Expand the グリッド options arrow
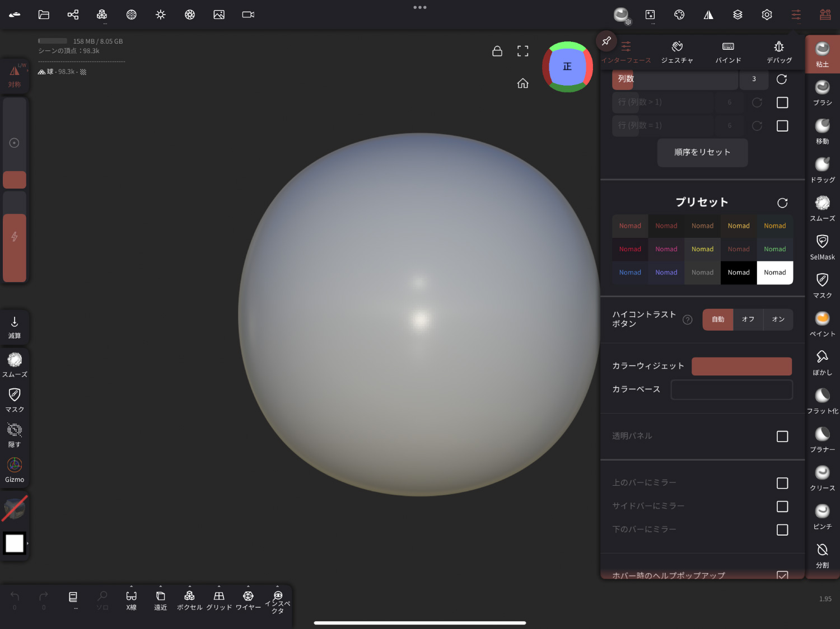Viewport: 840px width, 629px height. [219, 586]
